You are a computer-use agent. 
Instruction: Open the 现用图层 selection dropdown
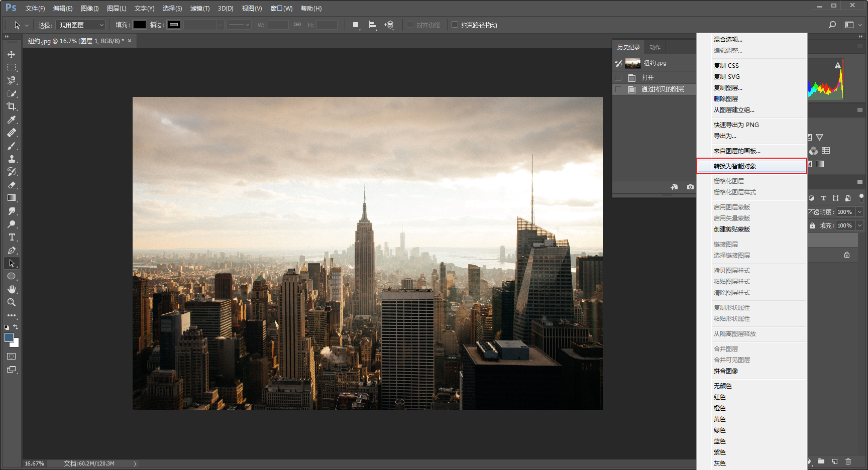80,25
